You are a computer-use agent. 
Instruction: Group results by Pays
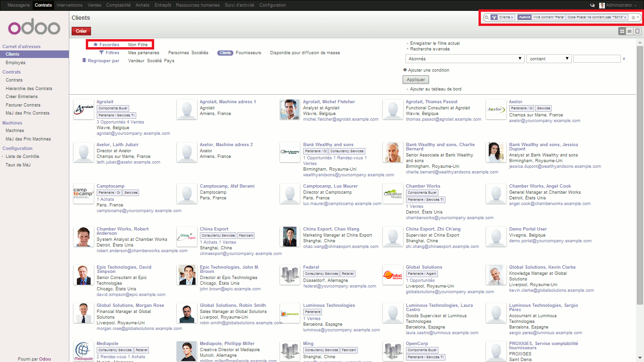tap(169, 61)
